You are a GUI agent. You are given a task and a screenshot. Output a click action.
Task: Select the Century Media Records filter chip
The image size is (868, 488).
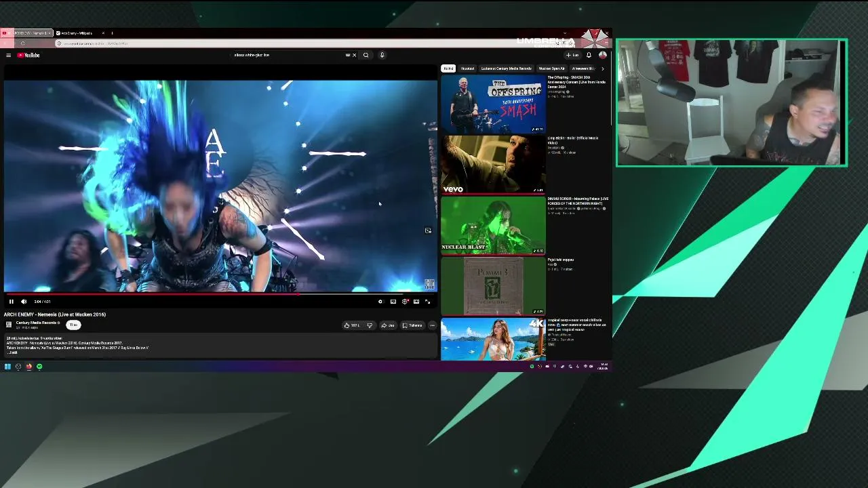(x=506, y=68)
